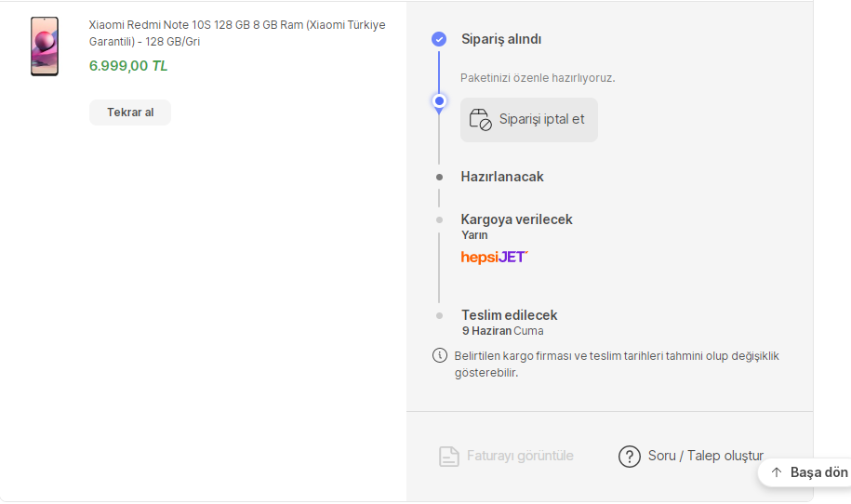Click the text Paketinizi özenle hazırlıyoruz.
The width and height of the screenshot is (851, 504).
(x=538, y=78)
